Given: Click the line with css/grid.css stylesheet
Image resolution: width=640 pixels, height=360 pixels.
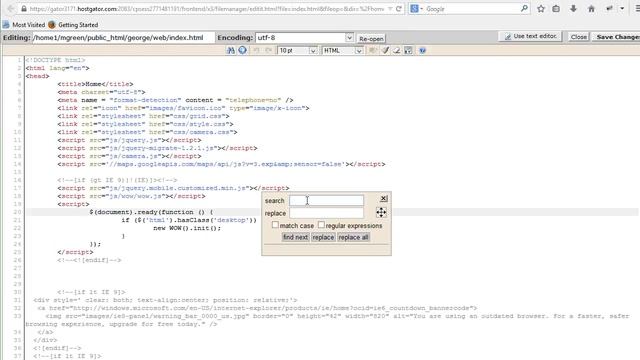Looking at the screenshot, I should 143,116.
